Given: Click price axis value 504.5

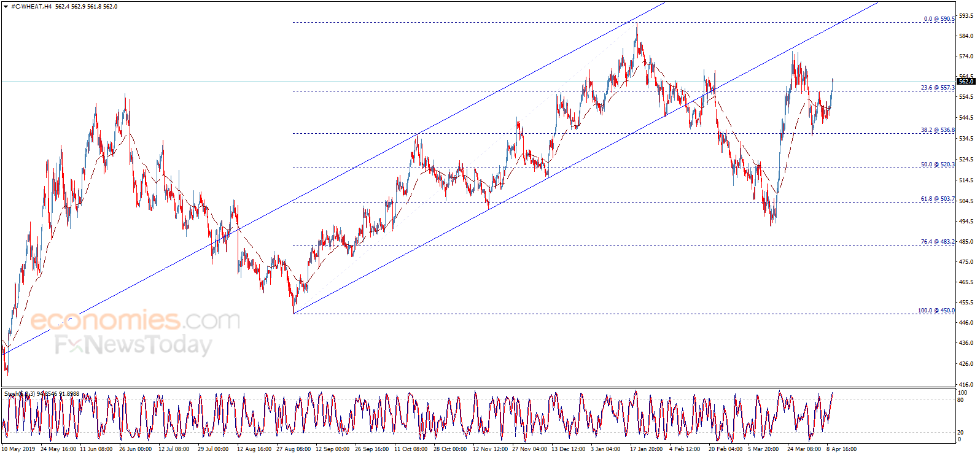Looking at the screenshot, I should pos(966,201).
